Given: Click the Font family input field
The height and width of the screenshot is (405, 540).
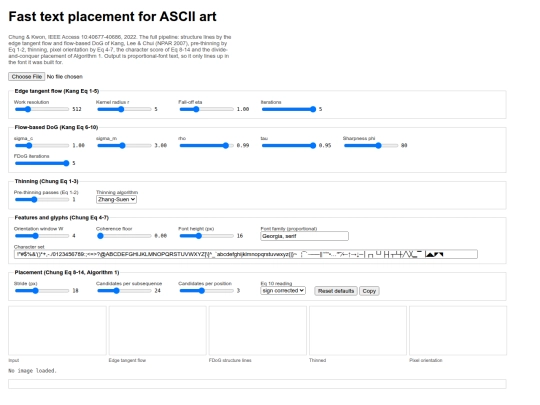Looking at the screenshot, I should [x=304, y=236].
